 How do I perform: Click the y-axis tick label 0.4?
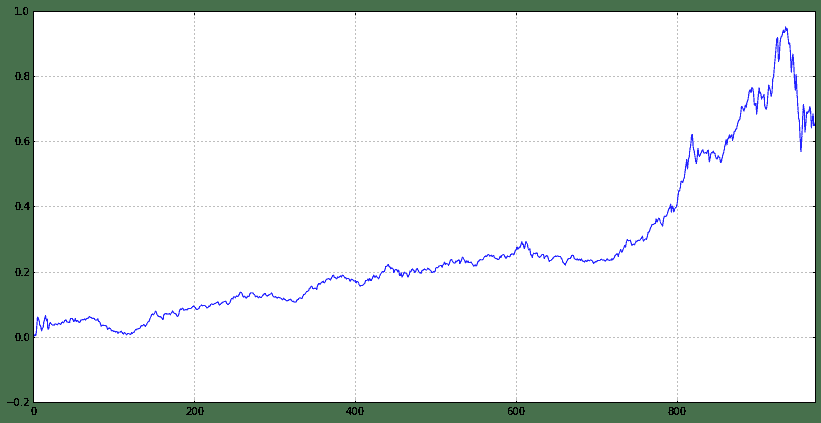[20, 207]
